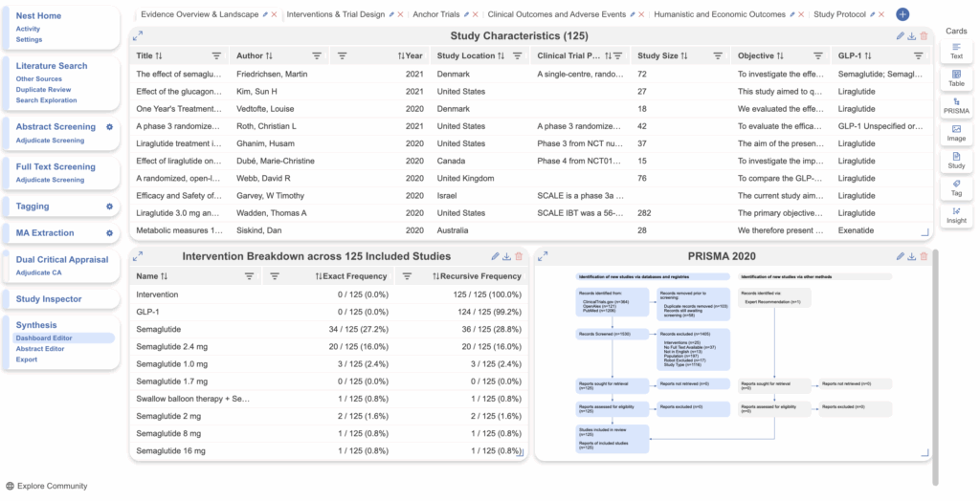Open MA Extraction settings gear
This screenshot has height=501, width=980.
(109, 232)
